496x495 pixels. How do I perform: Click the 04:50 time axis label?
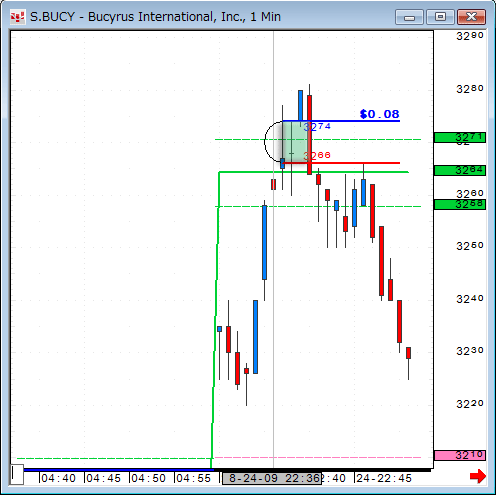[149, 478]
